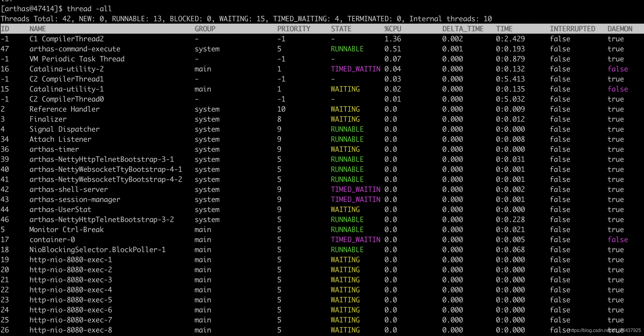Click the 0:5.413 TIME value
The width and height of the screenshot is (644, 336).
coord(510,79)
